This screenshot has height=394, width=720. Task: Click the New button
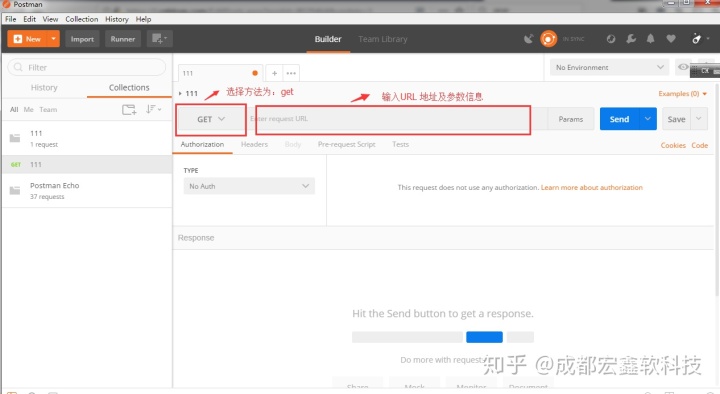click(28, 39)
